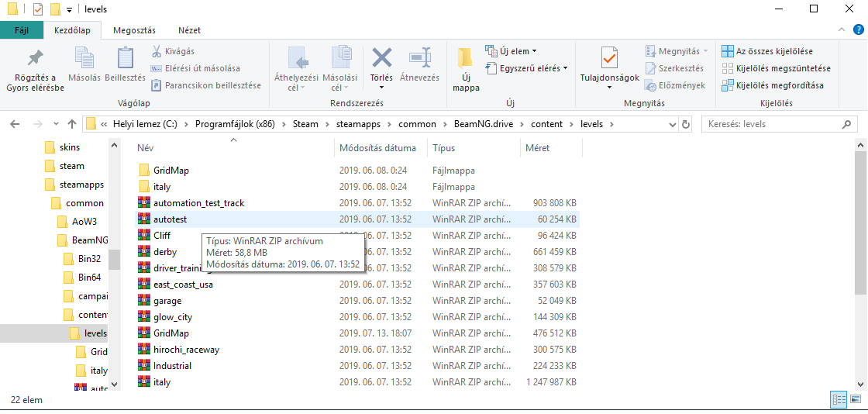Sort by Módosítás dátuma column
This screenshot has width=868, height=414.
(381, 148)
